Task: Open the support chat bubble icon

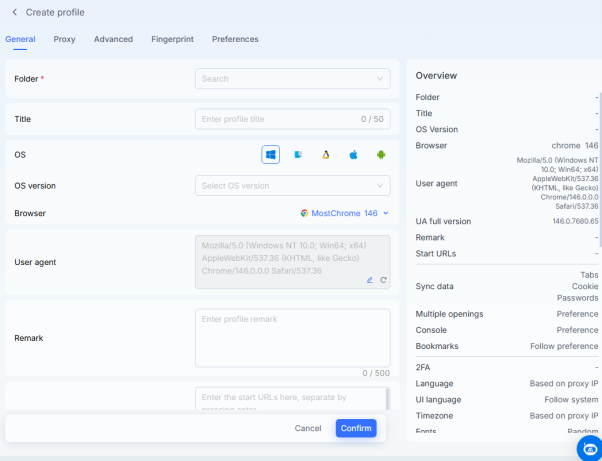Action: click(x=590, y=449)
